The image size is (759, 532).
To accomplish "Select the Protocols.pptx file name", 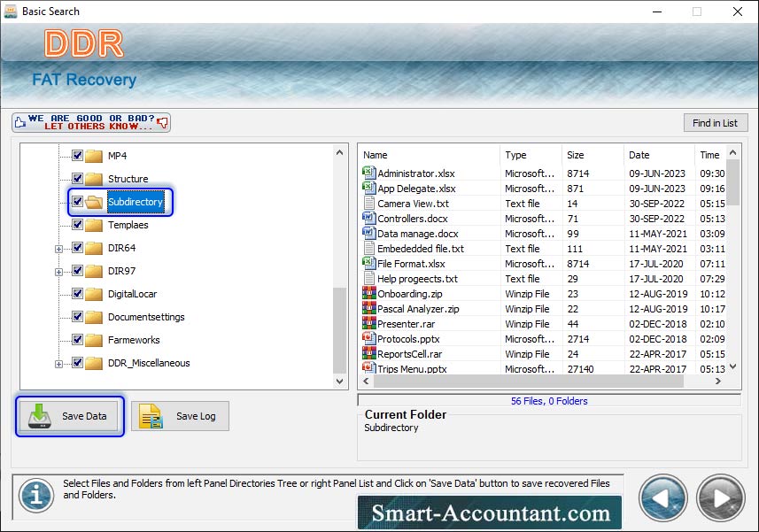I will click(408, 339).
